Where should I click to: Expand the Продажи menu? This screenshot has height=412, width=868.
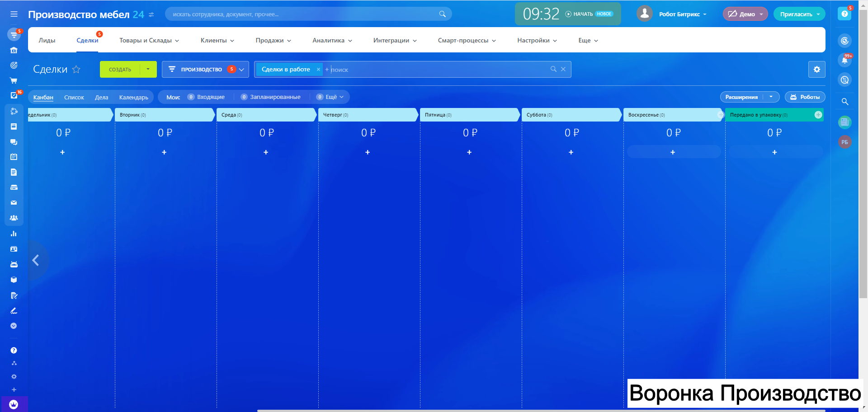pos(274,40)
